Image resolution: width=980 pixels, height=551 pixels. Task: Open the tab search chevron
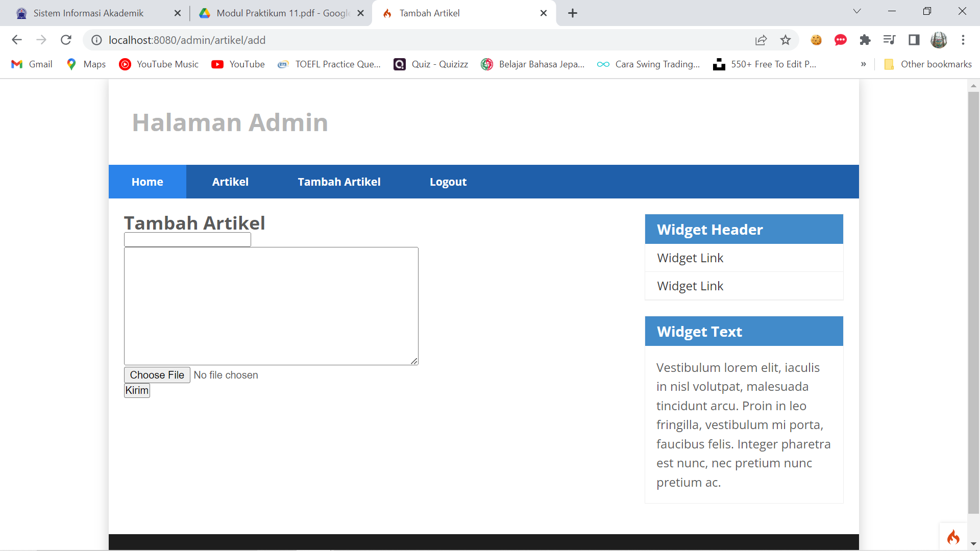(857, 11)
